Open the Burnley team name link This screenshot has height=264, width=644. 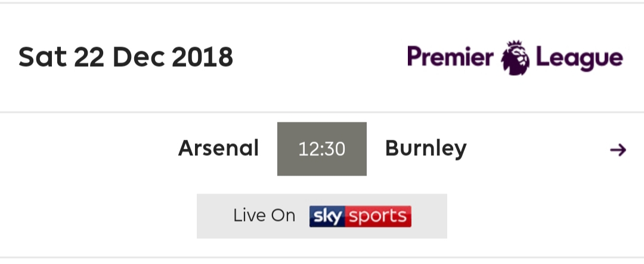426,149
